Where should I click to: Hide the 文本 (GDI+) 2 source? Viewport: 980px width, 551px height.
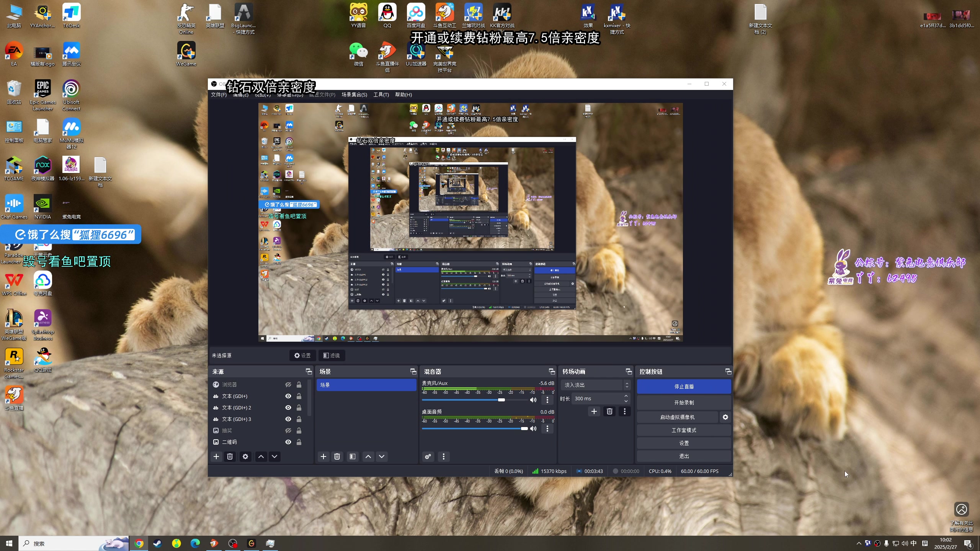coord(288,408)
